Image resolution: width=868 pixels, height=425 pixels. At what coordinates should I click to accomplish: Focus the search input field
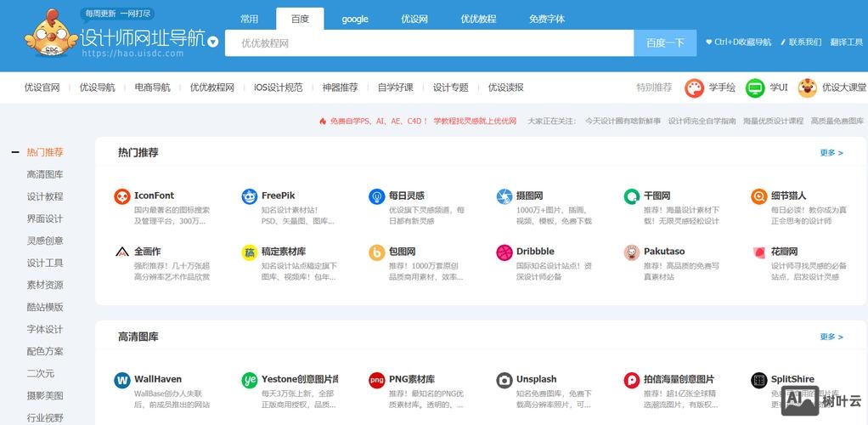[429, 43]
